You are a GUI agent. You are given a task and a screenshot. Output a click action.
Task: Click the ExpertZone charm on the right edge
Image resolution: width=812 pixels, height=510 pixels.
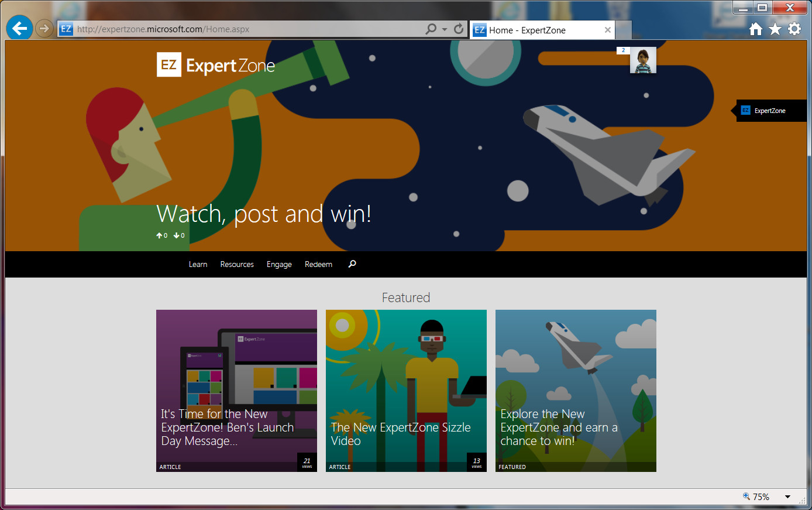point(771,110)
